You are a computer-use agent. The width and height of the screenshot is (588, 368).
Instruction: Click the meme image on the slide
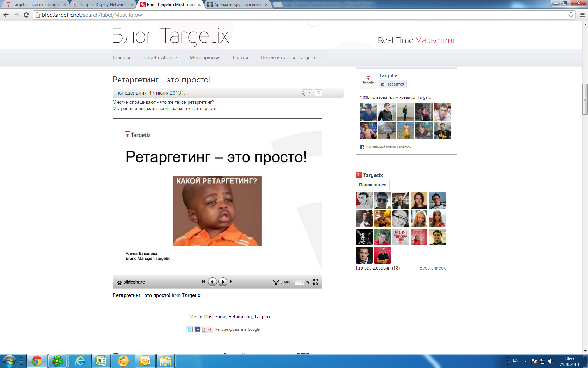pyautogui.click(x=217, y=211)
